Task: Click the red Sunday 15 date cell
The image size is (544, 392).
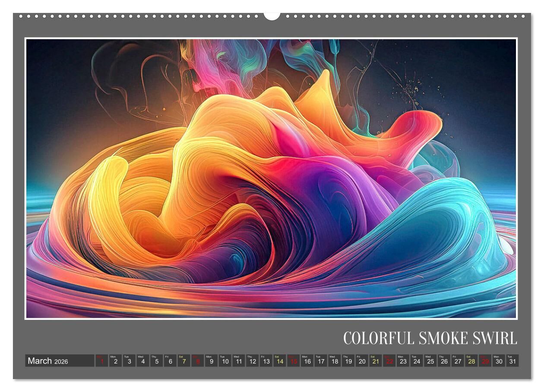Action: coord(294,361)
